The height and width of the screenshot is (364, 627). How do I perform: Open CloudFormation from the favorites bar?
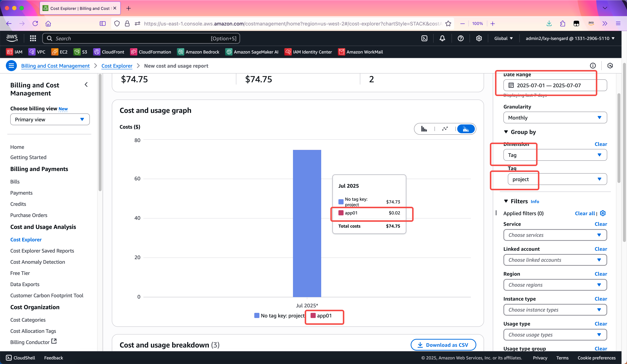(151, 52)
